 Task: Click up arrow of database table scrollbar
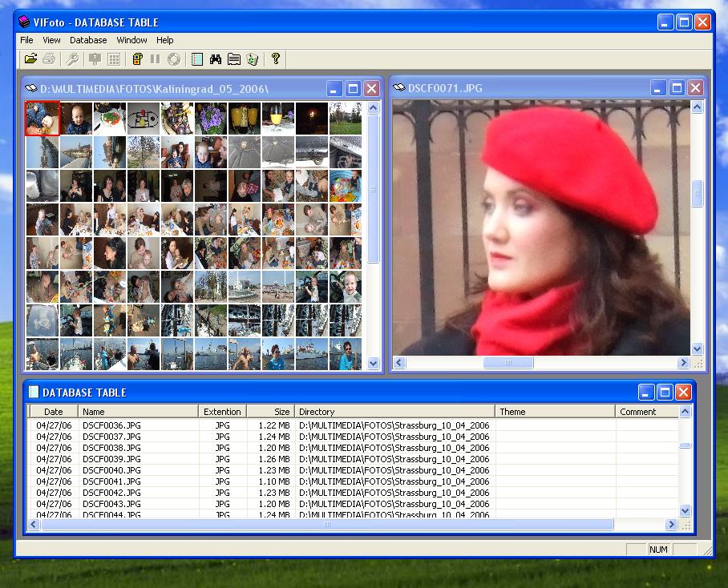pos(685,412)
